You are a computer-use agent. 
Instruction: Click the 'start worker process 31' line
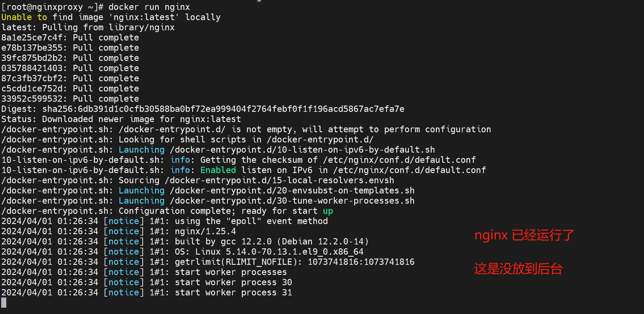click(x=233, y=292)
